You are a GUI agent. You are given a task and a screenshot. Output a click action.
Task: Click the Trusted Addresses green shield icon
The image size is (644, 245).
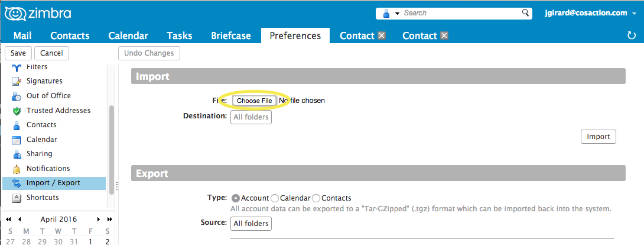tap(17, 111)
